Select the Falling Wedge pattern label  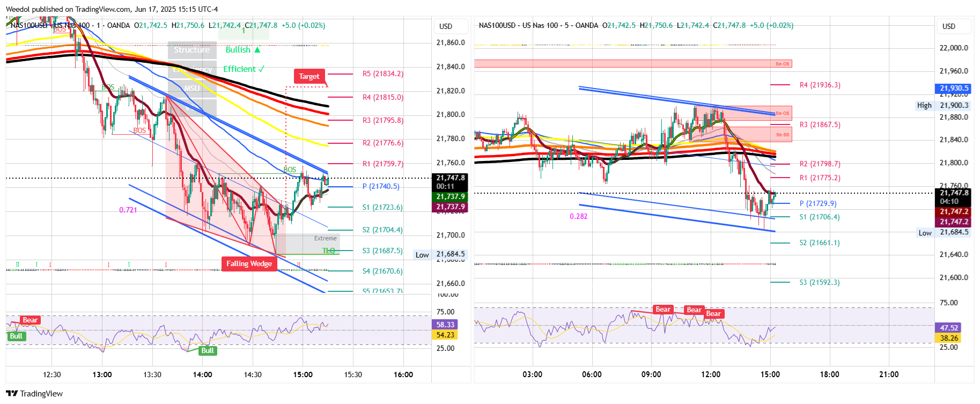tap(249, 263)
